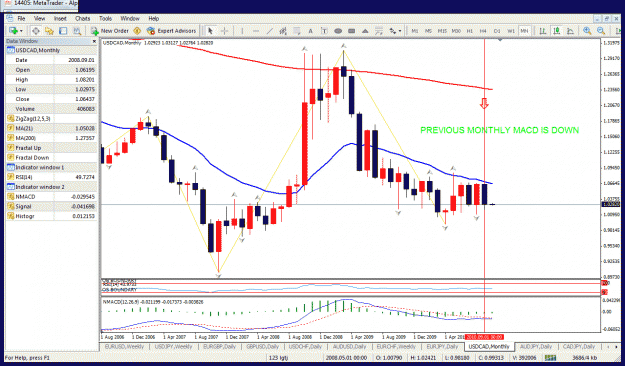
Task: Switch to CADJPY,Daily chart tab
Action: (x=578, y=347)
